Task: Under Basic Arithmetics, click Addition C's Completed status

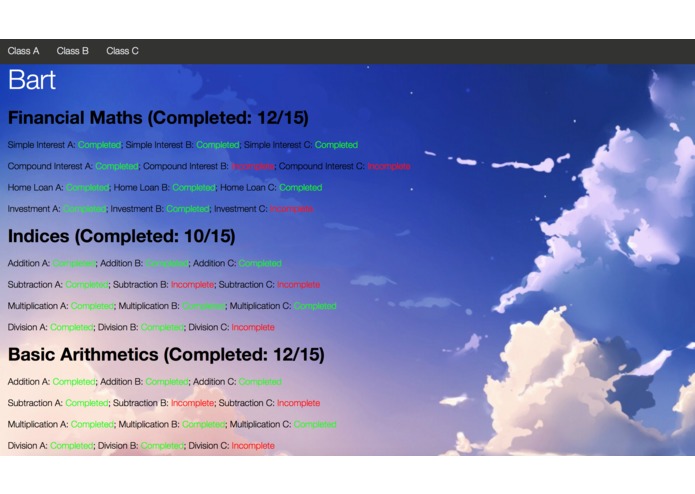Action: click(x=260, y=381)
